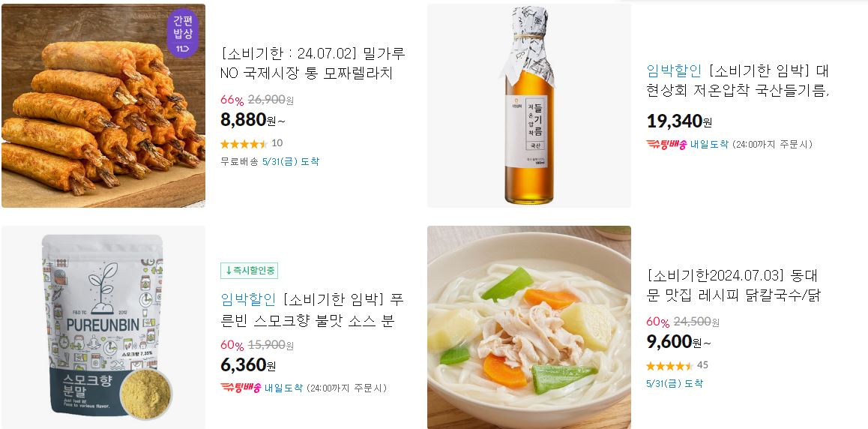
Task: Open the PUREUNBIN smoke powder pouch image
Action: point(103,327)
